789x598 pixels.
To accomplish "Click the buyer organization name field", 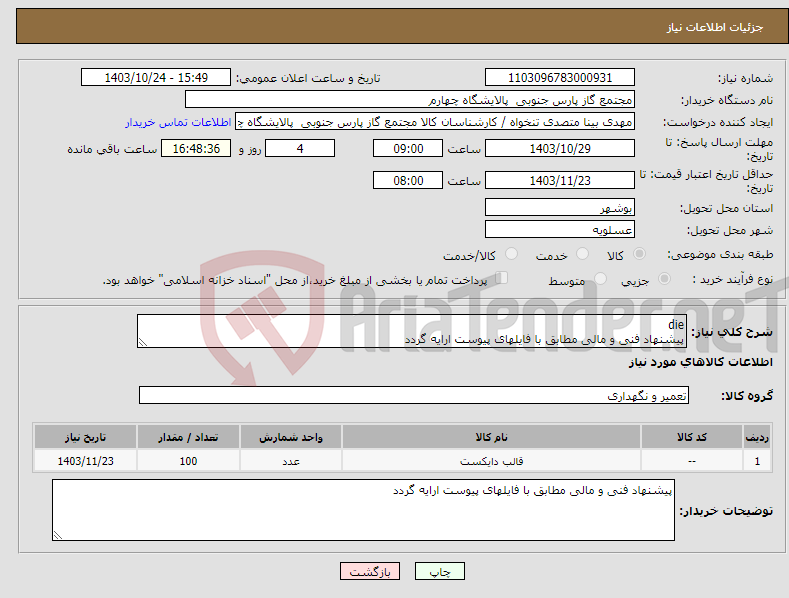I will pos(410,100).
